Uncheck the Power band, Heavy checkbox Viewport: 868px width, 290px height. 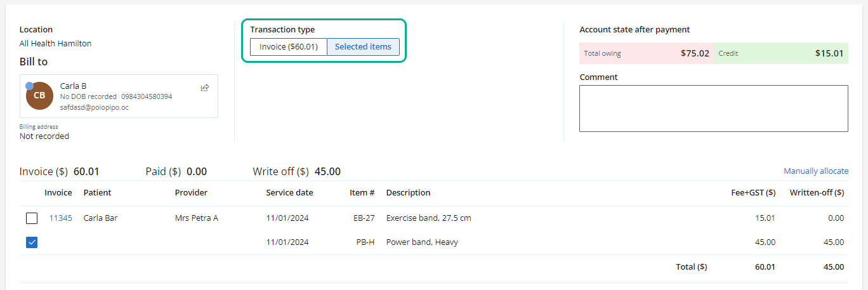tap(32, 242)
